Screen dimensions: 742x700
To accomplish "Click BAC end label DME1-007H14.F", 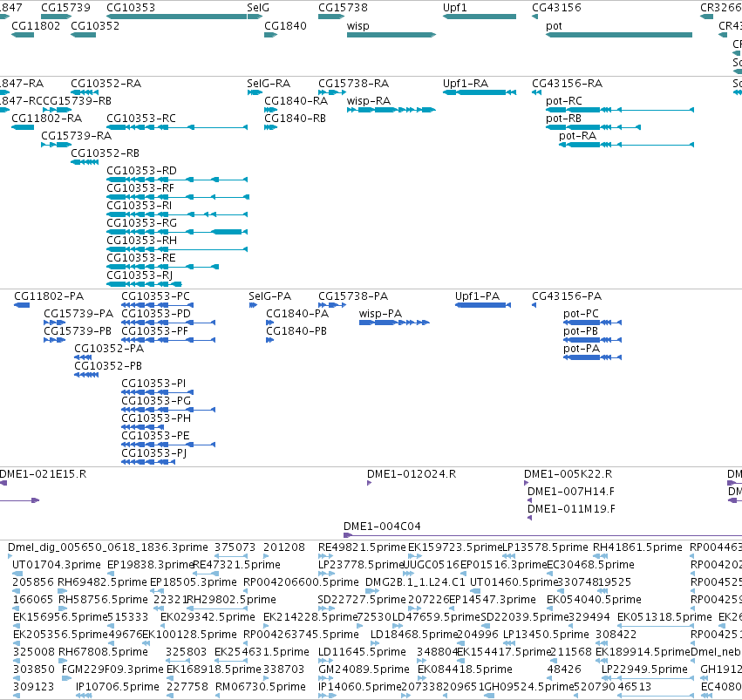I will (571, 492).
